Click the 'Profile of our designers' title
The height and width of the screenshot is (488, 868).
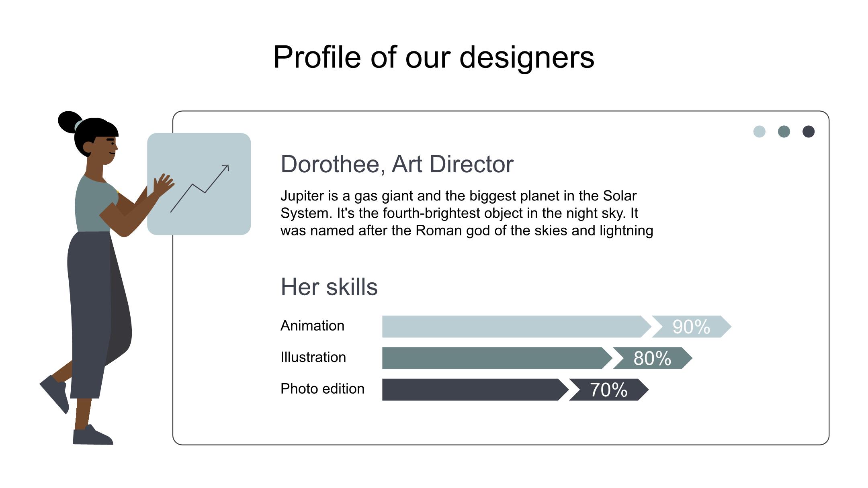point(434,57)
